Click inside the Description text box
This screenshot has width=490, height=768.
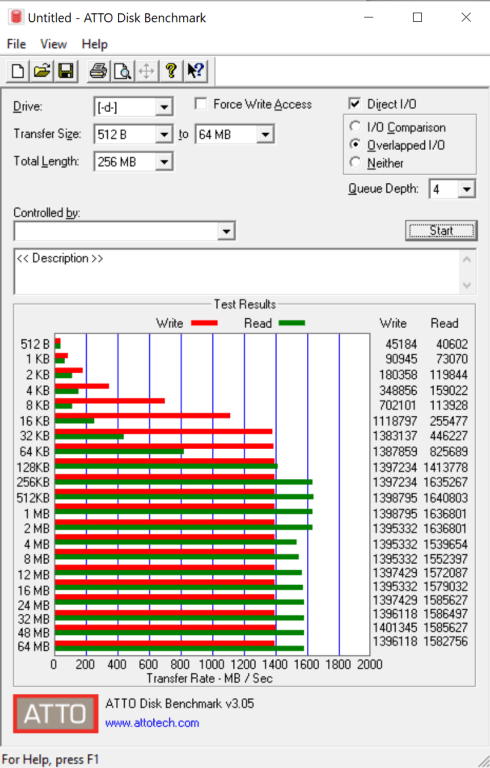click(237, 271)
